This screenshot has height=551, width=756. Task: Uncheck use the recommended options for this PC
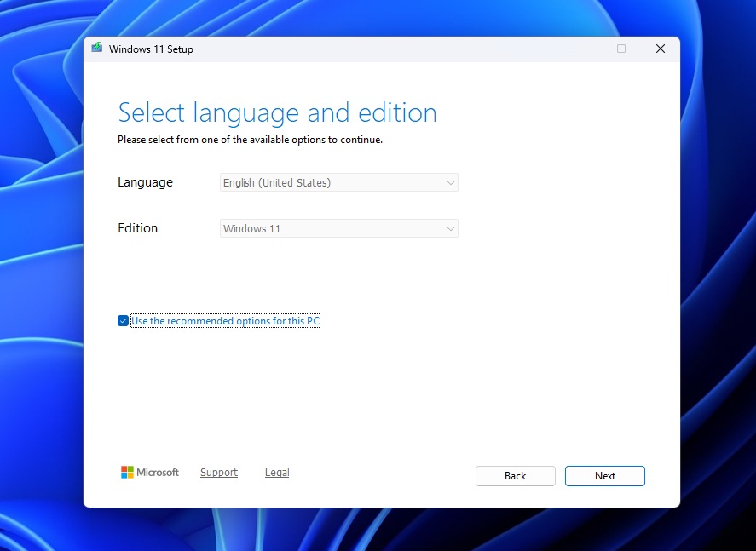pos(123,321)
